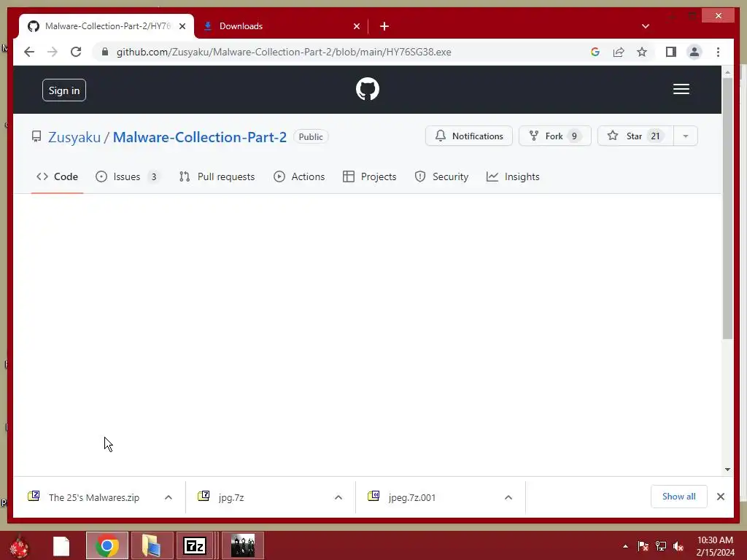Click the Chrome taskbar icon

(107, 545)
